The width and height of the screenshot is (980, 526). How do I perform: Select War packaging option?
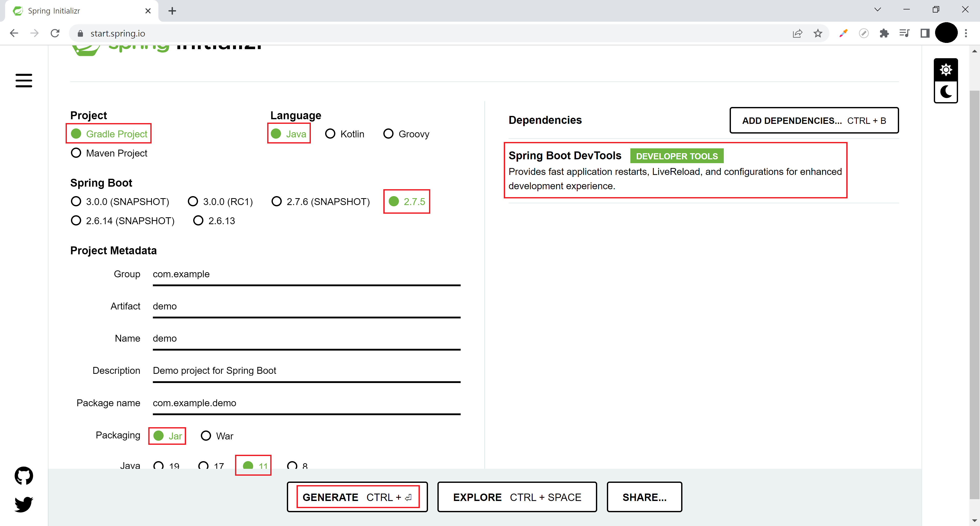[206, 436]
